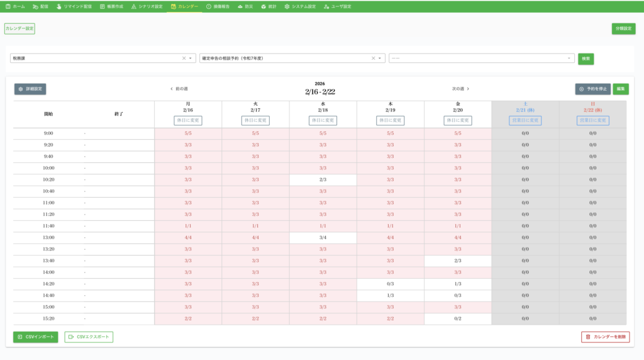This screenshot has height=360, width=644.
Task: Open the 帳票作成 section
Action: [111, 6]
